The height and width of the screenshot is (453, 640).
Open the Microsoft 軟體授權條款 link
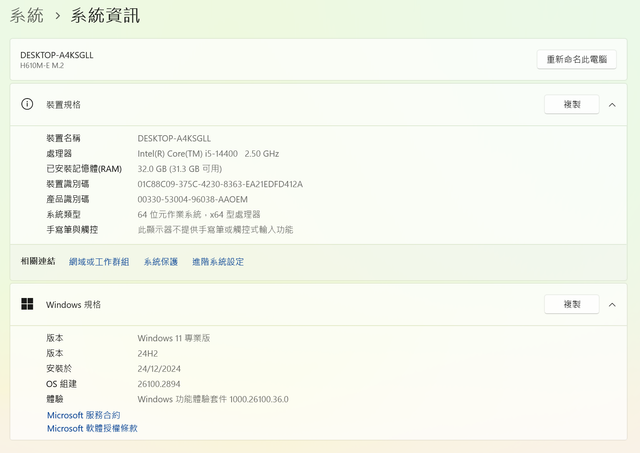(92, 429)
